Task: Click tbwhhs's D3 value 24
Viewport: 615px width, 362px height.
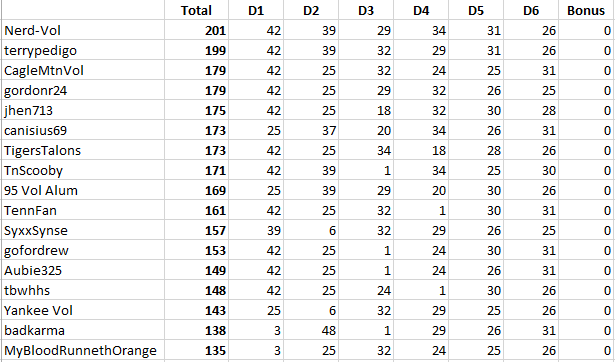Action: tap(366, 290)
